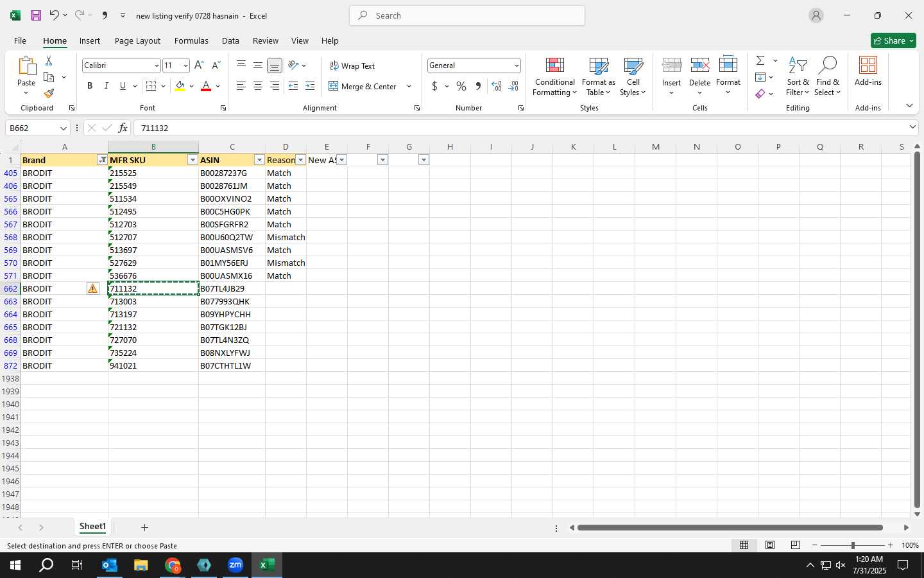Set Middle Align for cell text
This screenshot has width=924, height=578.
click(258, 66)
